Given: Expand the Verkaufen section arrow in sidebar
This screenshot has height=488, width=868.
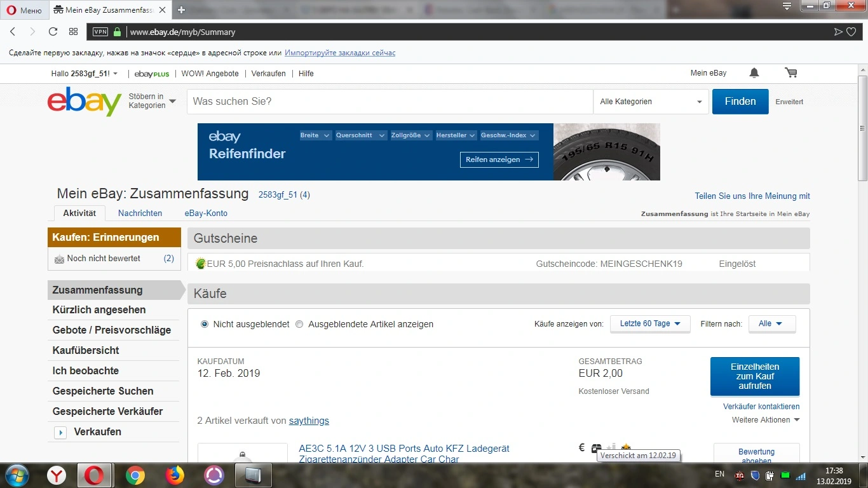Looking at the screenshot, I should click(x=61, y=433).
